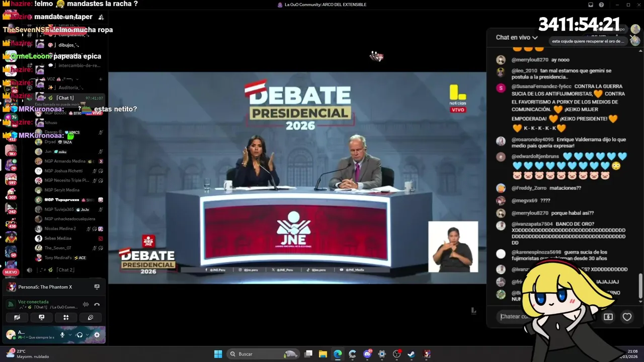The width and height of the screenshot is (644, 362).
Task: Click the debate video player
Action: [297, 178]
